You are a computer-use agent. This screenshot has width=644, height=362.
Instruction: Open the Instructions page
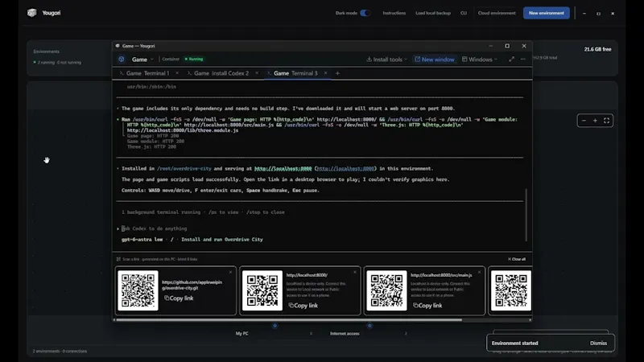tap(394, 13)
